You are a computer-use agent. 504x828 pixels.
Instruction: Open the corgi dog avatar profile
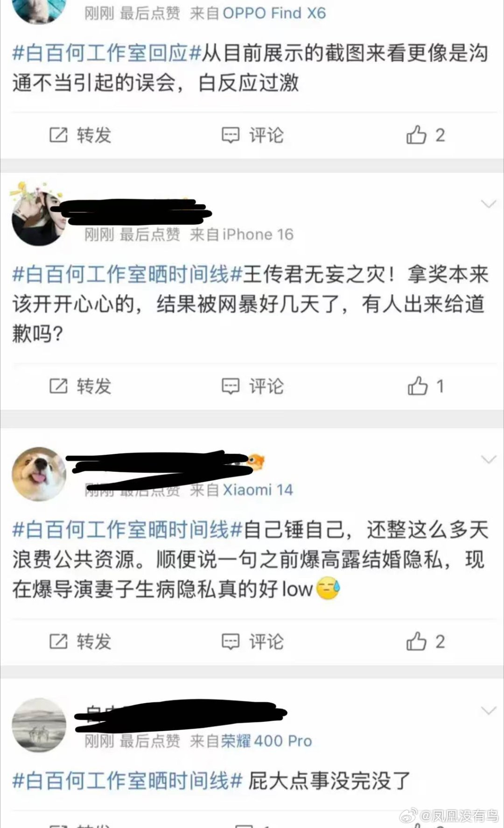(x=39, y=474)
